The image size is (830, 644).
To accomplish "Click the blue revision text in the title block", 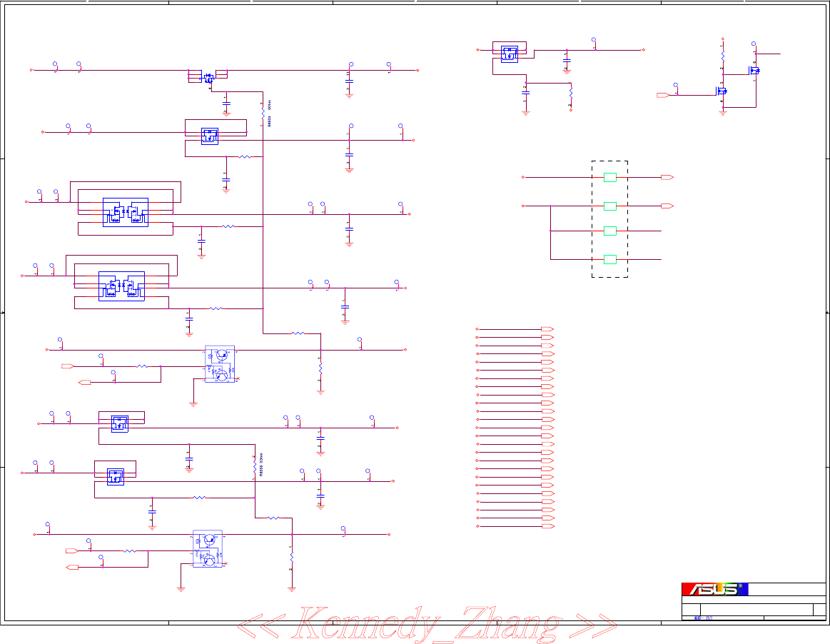I will pos(703,618).
